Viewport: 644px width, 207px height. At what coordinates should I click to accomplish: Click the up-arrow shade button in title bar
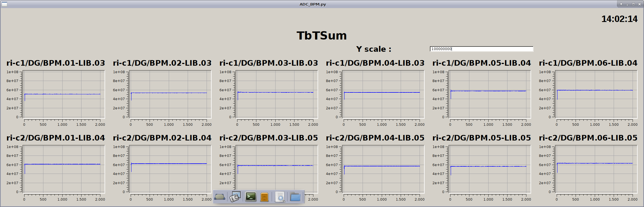[x=621, y=4]
